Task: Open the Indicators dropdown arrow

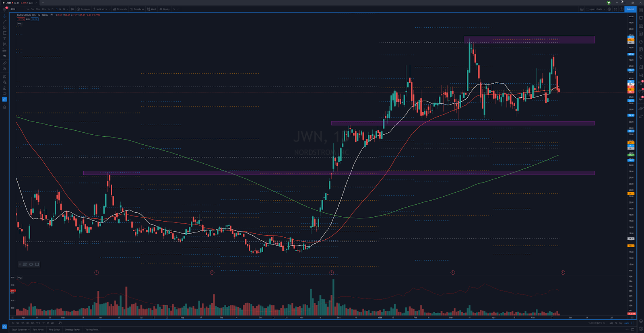Action: [110, 9]
